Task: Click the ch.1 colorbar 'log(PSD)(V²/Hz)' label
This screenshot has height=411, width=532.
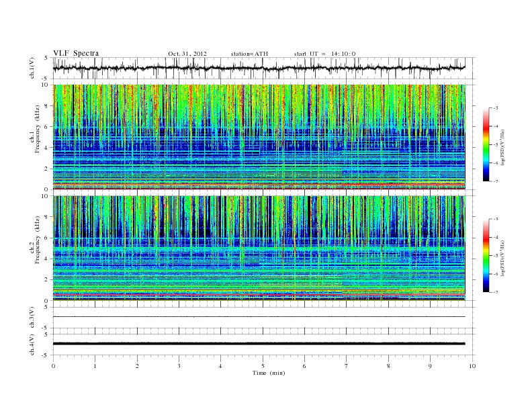Action: (503, 148)
